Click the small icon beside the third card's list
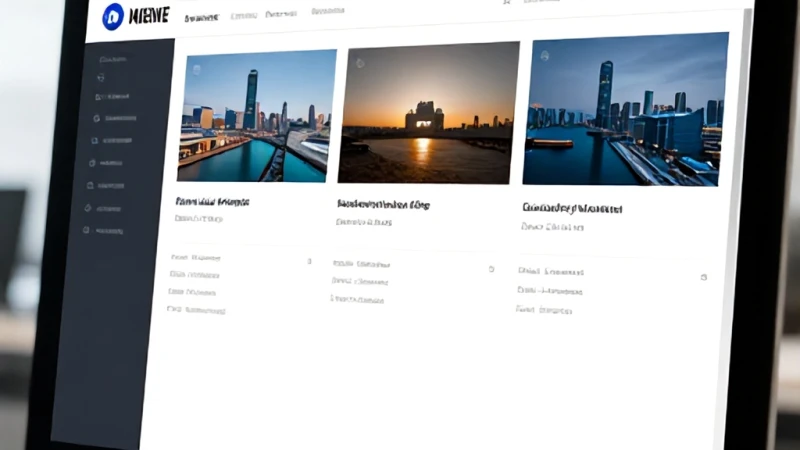This screenshot has width=800, height=450. 704,277
